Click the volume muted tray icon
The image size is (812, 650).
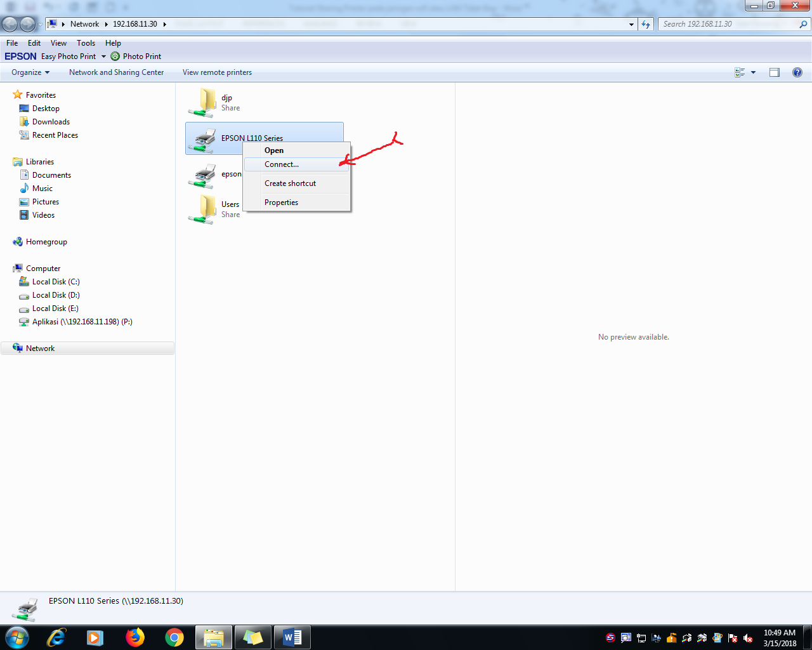click(748, 638)
